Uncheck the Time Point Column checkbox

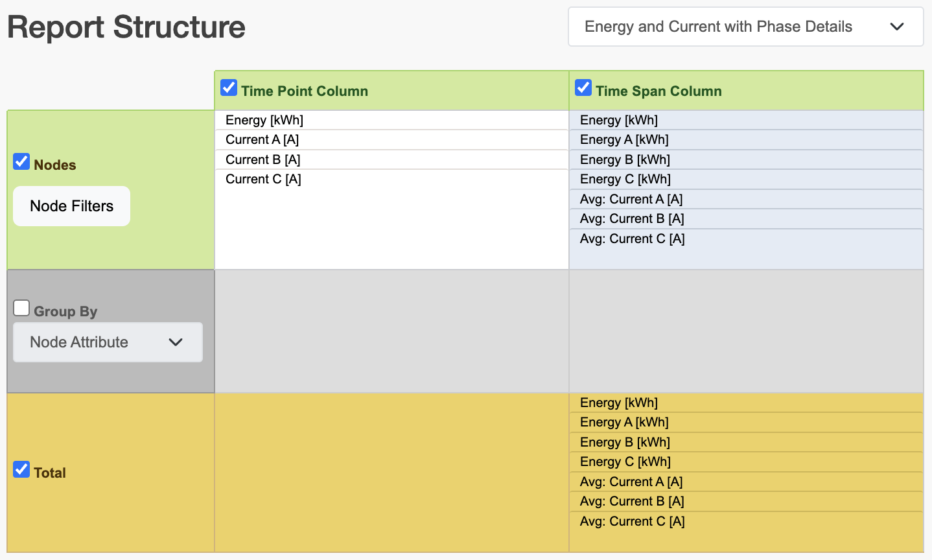229,88
